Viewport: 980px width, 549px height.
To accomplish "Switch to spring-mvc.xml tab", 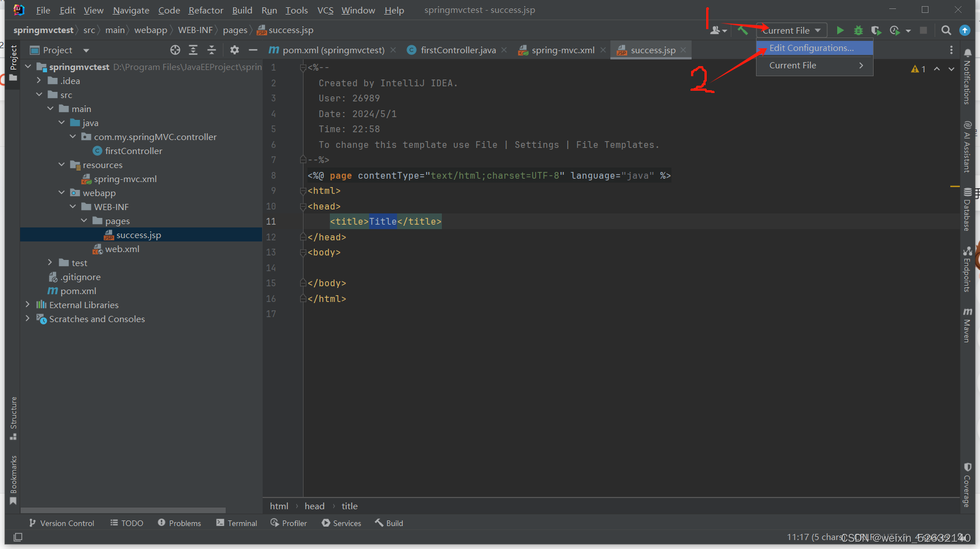I will 562,50.
